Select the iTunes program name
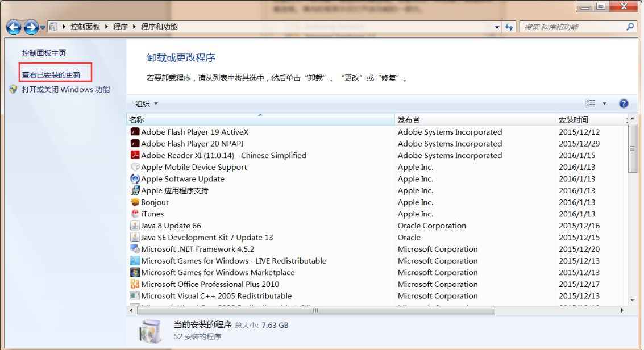 [152, 214]
